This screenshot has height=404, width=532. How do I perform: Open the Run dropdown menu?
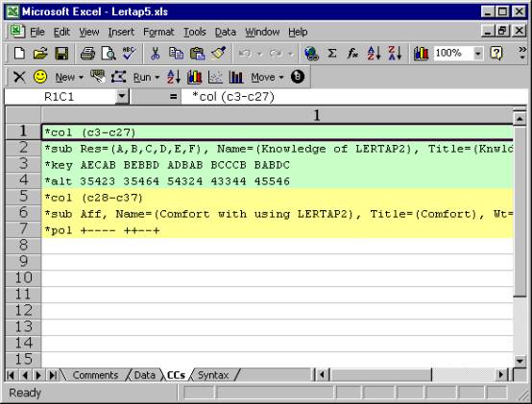146,78
